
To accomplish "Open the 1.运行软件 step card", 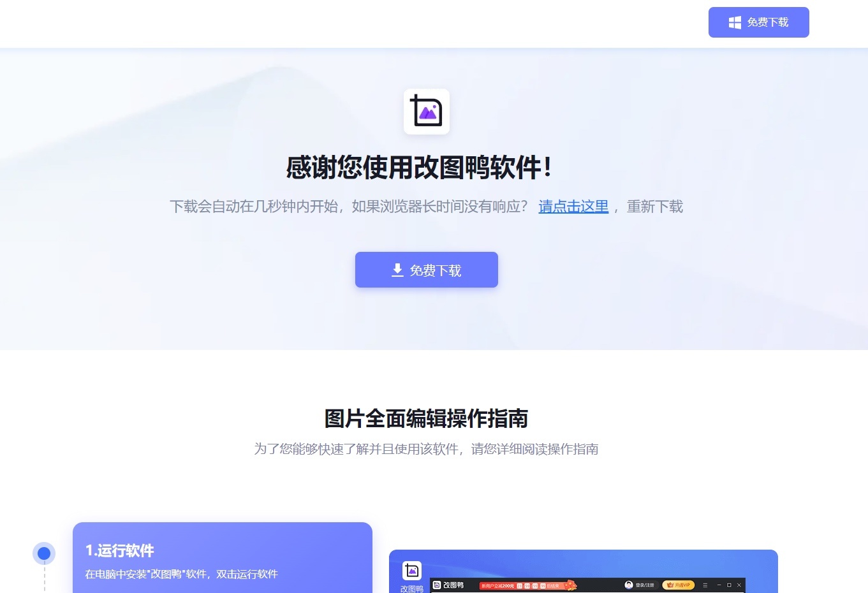I will tap(223, 558).
